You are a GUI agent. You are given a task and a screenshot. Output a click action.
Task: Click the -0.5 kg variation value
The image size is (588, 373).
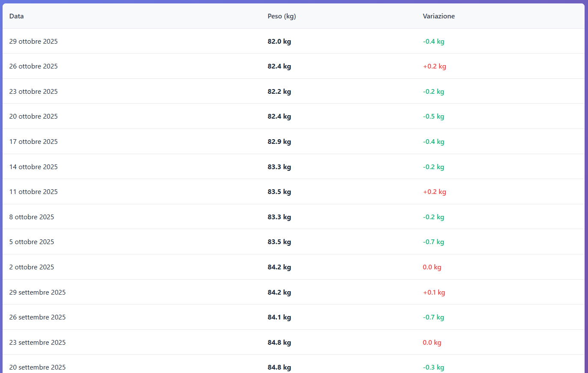click(434, 116)
